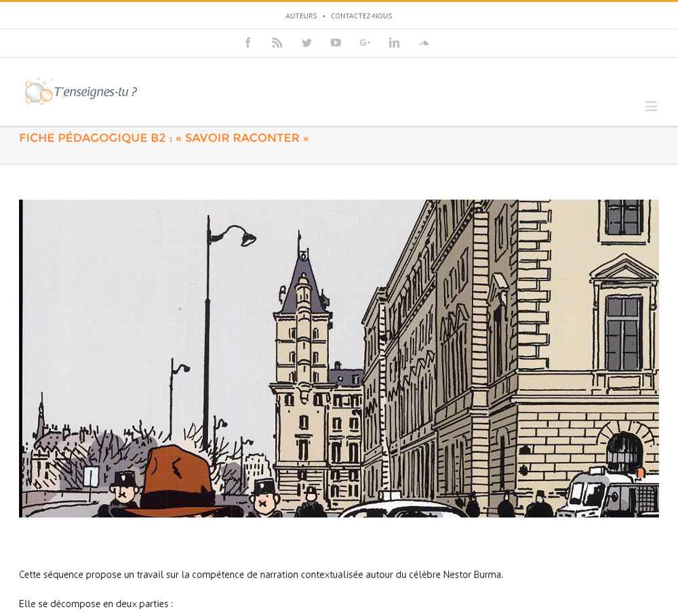Open the SoundCloud social icon
The height and width of the screenshot is (616, 678).
pyautogui.click(x=423, y=43)
